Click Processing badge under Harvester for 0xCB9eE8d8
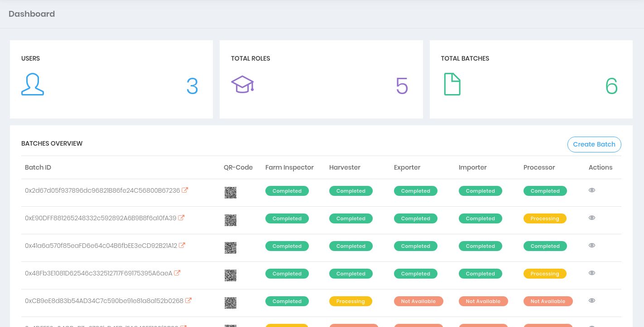 tap(351, 301)
